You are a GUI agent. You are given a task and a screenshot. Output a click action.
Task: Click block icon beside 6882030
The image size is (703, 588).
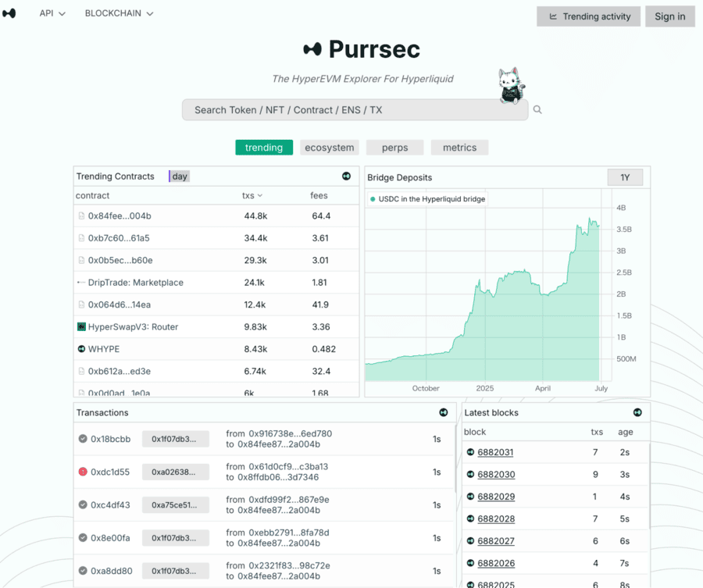tap(470, 474)
